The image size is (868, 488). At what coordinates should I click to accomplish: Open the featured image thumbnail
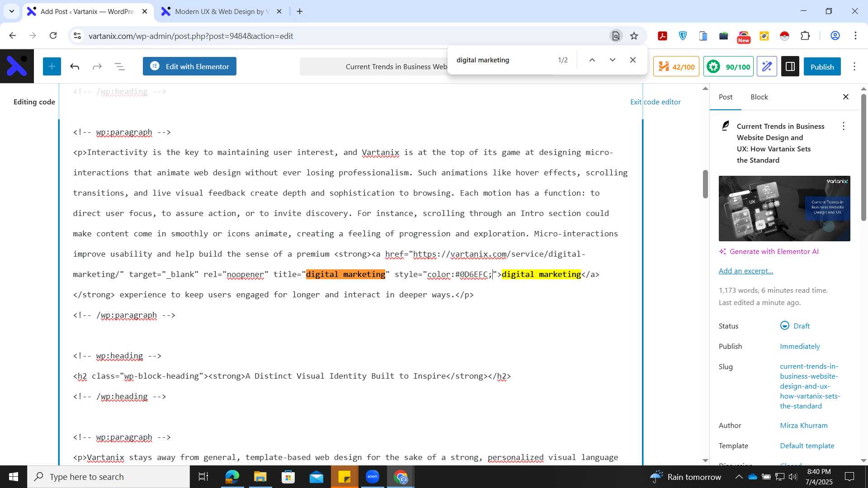point(784,208)
